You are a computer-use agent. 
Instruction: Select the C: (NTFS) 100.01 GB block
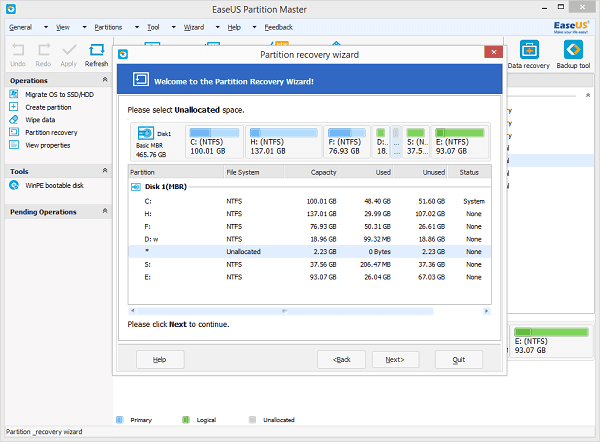[214, 142]
